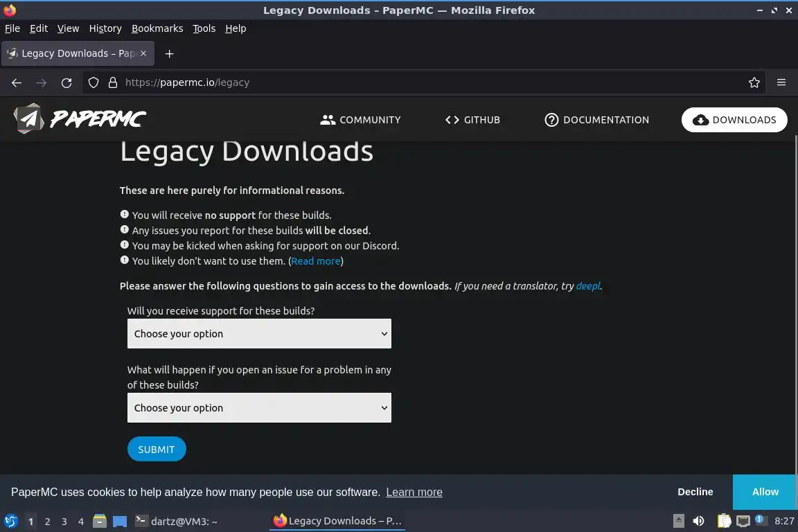798x532 pixels.
Task: Open the clipboard tray icon
Action: [724, 521]
